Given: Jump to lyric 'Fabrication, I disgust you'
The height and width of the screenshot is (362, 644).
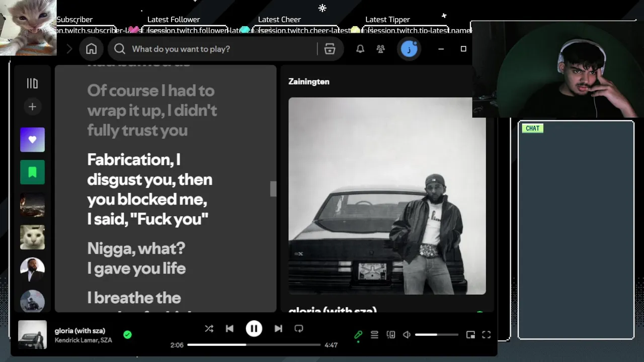Looking at the screenshot, I should pyautogui.click(x=149, y=189).
